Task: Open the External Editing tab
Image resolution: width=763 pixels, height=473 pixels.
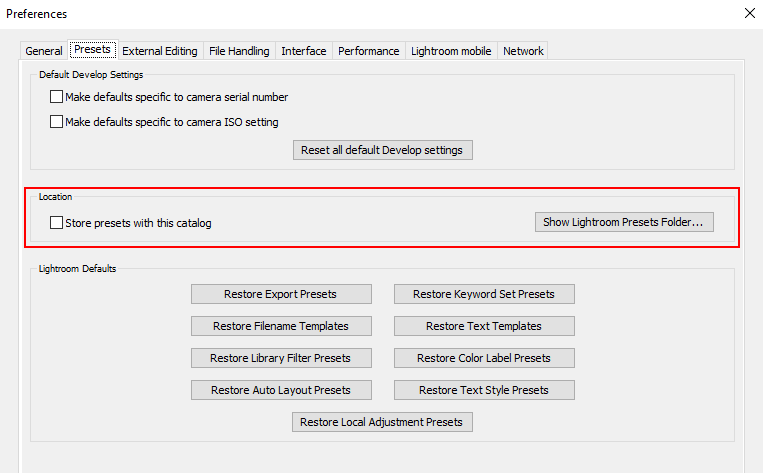Action: [160, 51]
